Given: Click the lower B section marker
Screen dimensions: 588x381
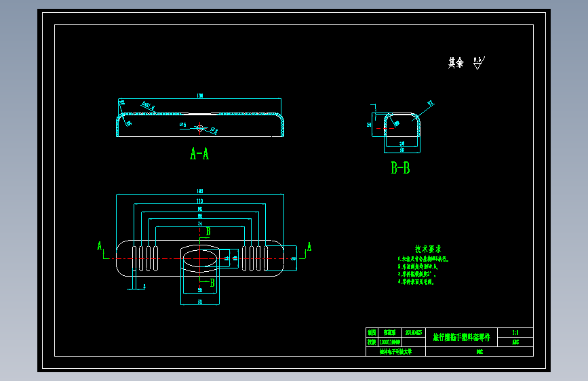Looking at the screenshot, I should pos(212,283).
